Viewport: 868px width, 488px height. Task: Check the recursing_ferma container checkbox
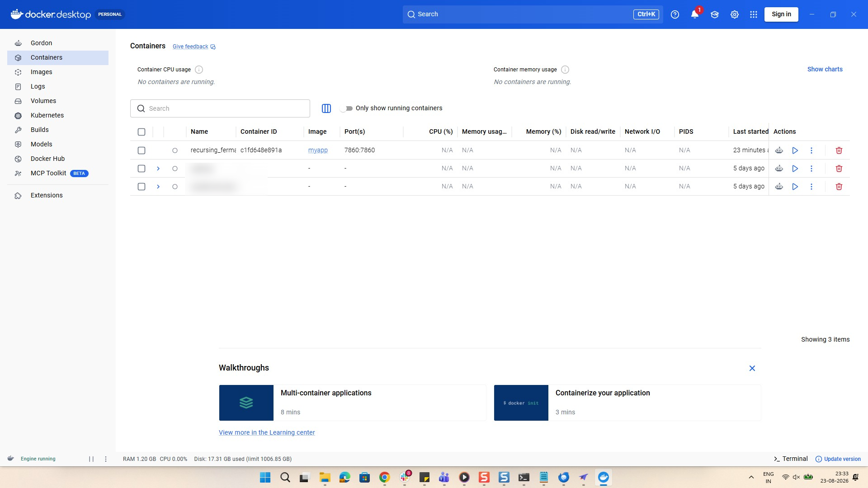click(x=142, y=150)
